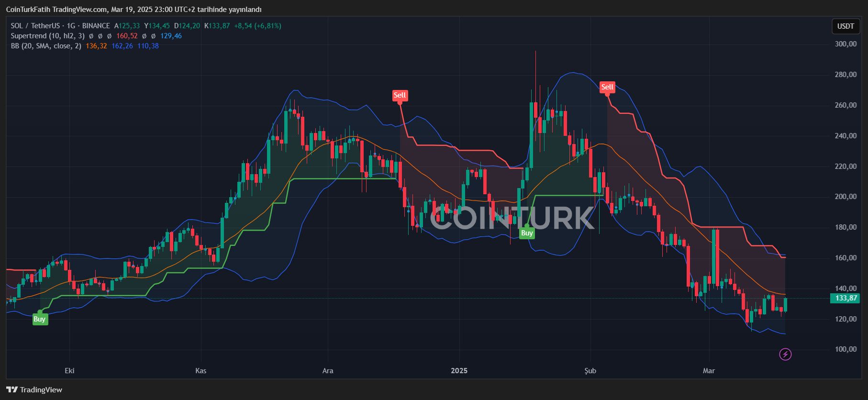Click the Ara label on time axis
The height and width of the screenshot is (400, 868).
click(x=328, y=371)
